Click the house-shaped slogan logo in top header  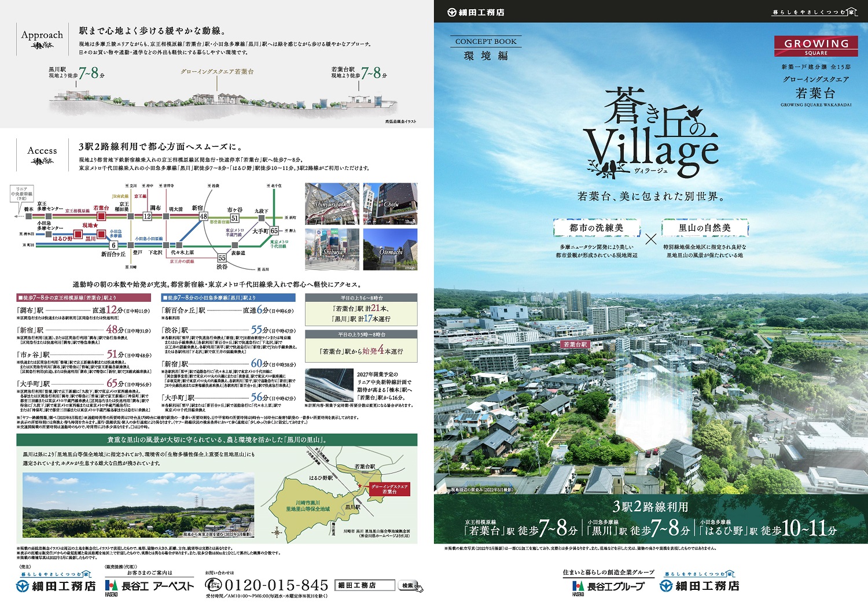coord(815,12)
